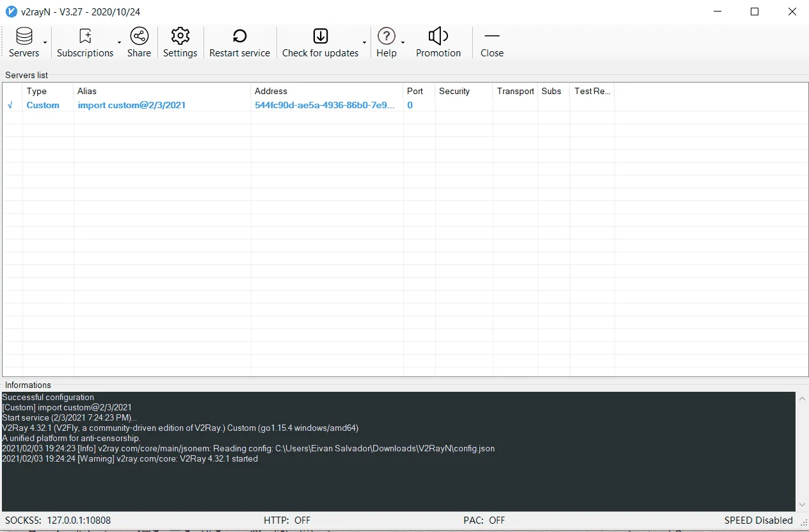Select 'import custom@2/3/2021' alias cell
The image size is (809, 532).
132,105
